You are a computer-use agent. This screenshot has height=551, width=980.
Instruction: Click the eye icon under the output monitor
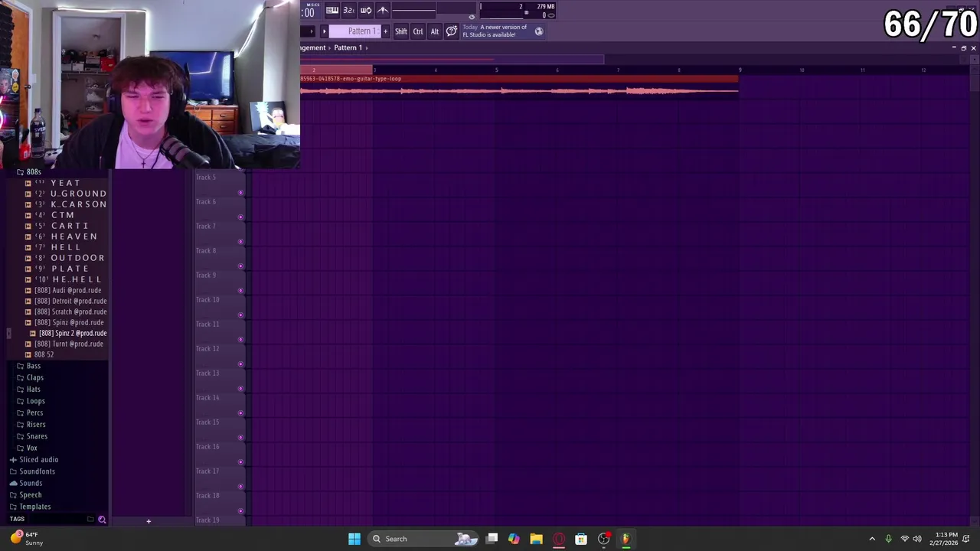point(472,17)
